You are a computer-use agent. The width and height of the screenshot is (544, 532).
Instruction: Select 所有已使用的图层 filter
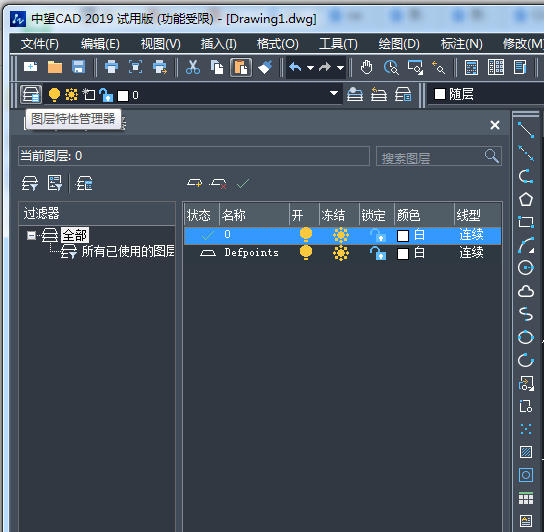point(128,251)
